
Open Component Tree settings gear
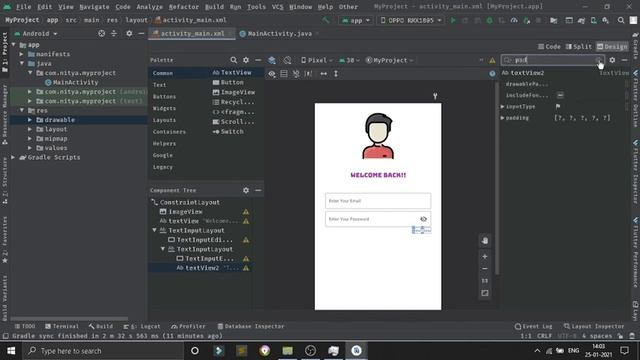coord(246,190)
